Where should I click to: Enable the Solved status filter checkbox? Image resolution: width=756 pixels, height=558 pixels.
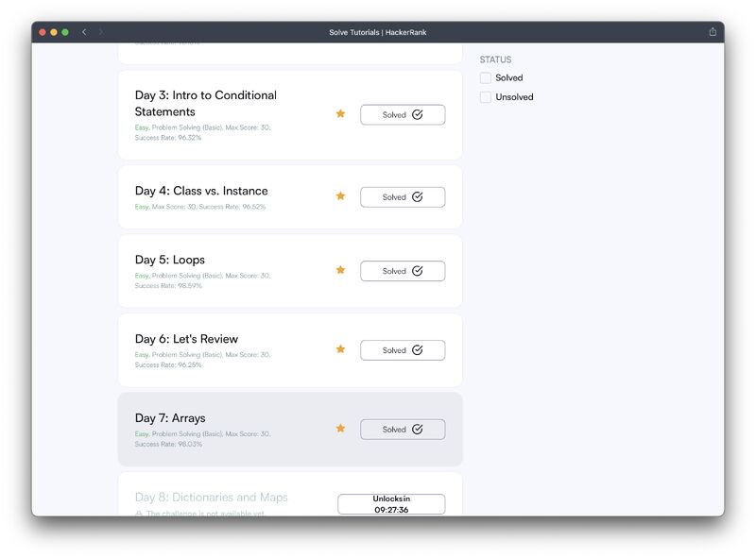pyautogui.click(x=486, y=78)
